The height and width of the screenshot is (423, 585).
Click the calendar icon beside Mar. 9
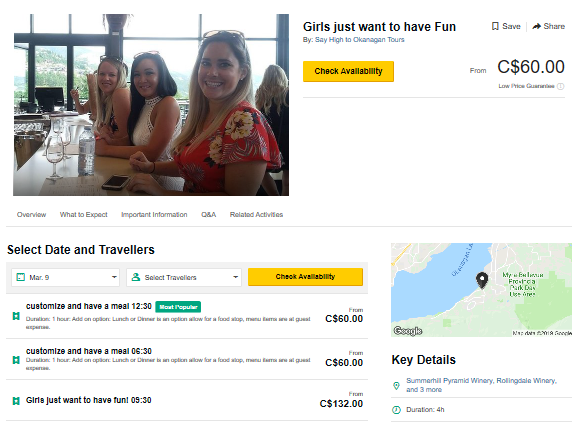tap(21, 277)
